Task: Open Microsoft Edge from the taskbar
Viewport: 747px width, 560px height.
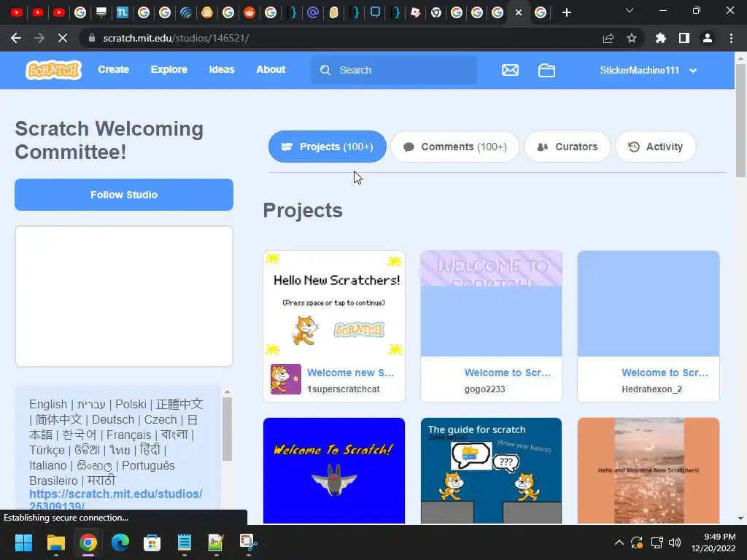Action: point(120,542)
